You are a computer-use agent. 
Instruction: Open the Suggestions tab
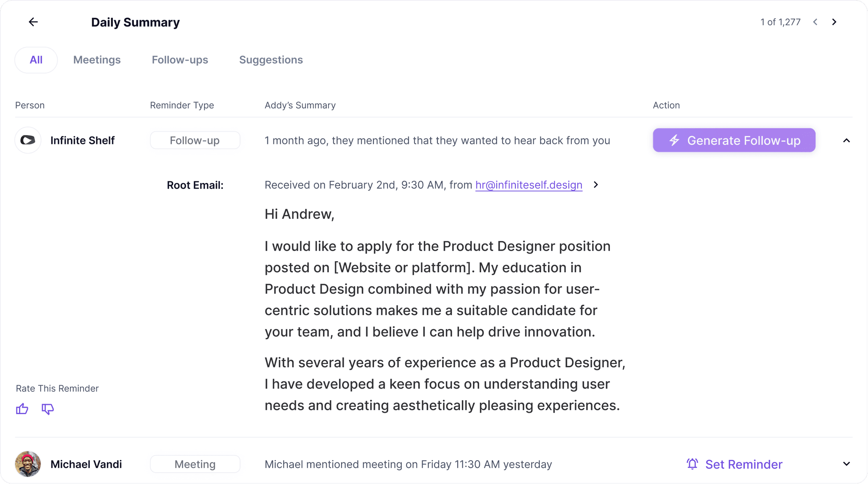[271, 60]
